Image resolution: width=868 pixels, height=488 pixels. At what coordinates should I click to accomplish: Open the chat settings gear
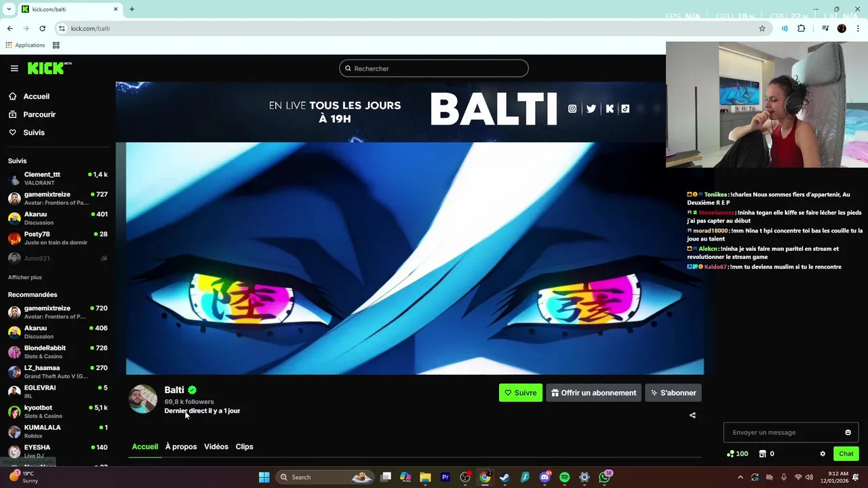tap(823, 453)
